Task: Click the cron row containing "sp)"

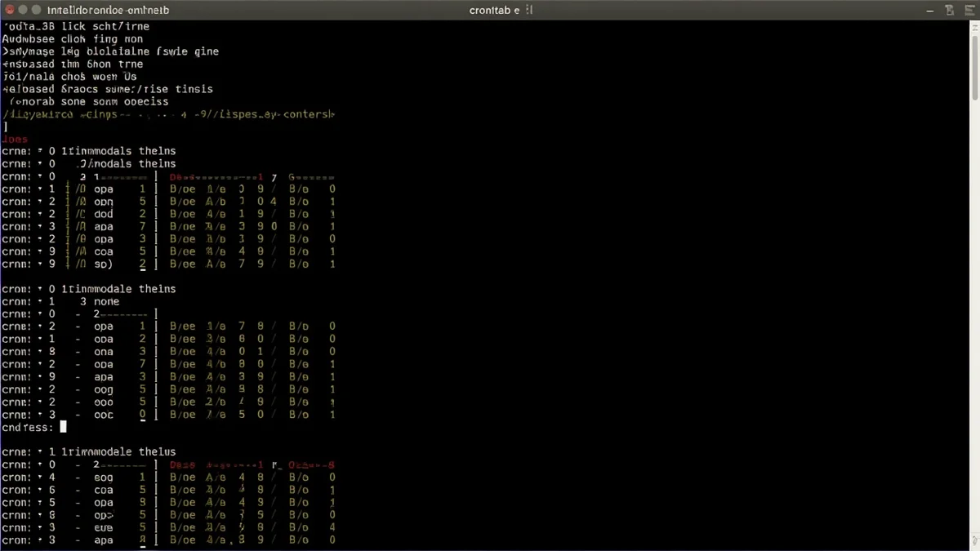Action: tap(169, 264)
